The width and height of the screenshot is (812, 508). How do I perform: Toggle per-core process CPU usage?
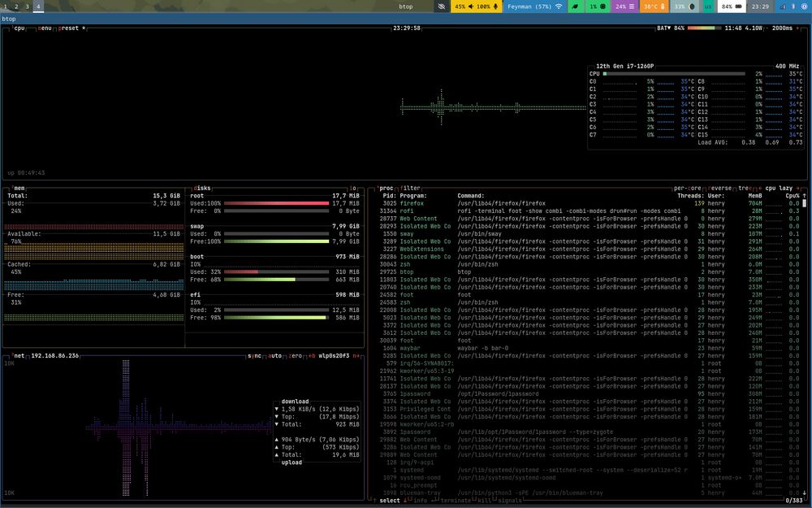(688, 189)
